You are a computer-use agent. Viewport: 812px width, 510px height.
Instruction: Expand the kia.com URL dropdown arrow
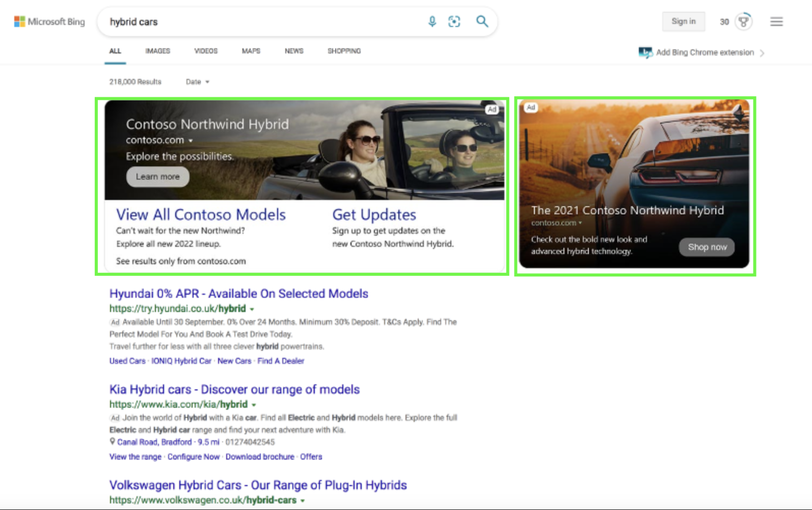point(254,405)
